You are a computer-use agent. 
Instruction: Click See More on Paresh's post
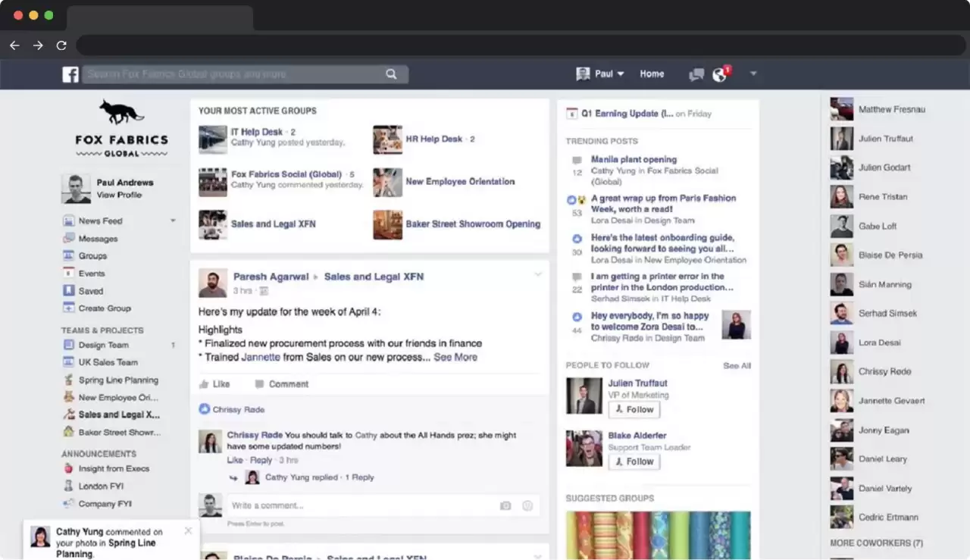pyautogui.click(x=456, y=357)
